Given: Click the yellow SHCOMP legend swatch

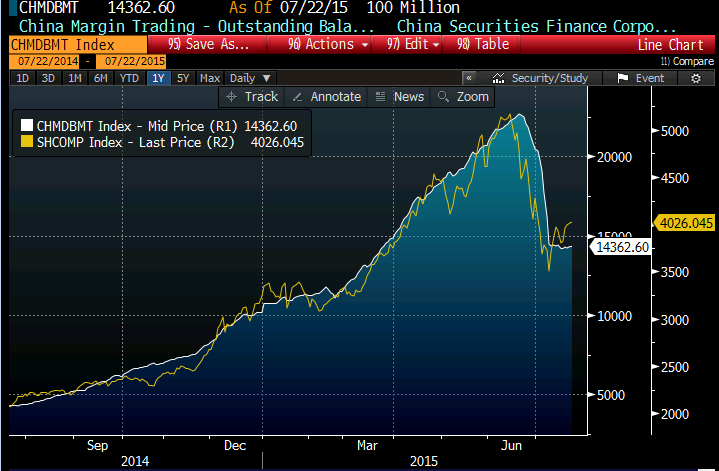Looking at the screenshot, I should [26, 144].
